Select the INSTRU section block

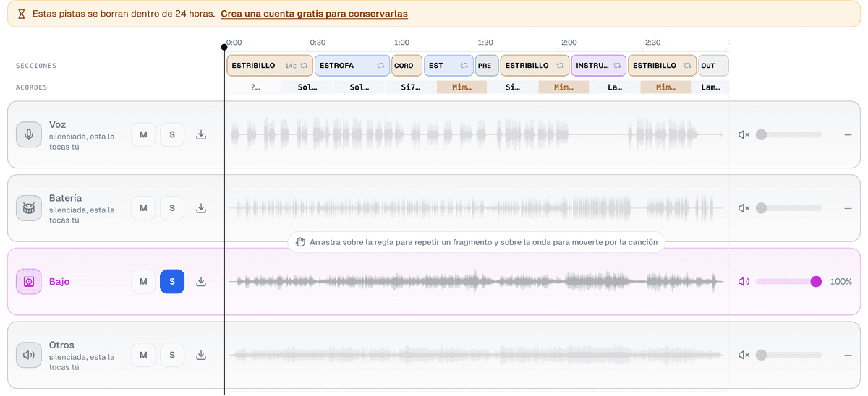[598, 66]
